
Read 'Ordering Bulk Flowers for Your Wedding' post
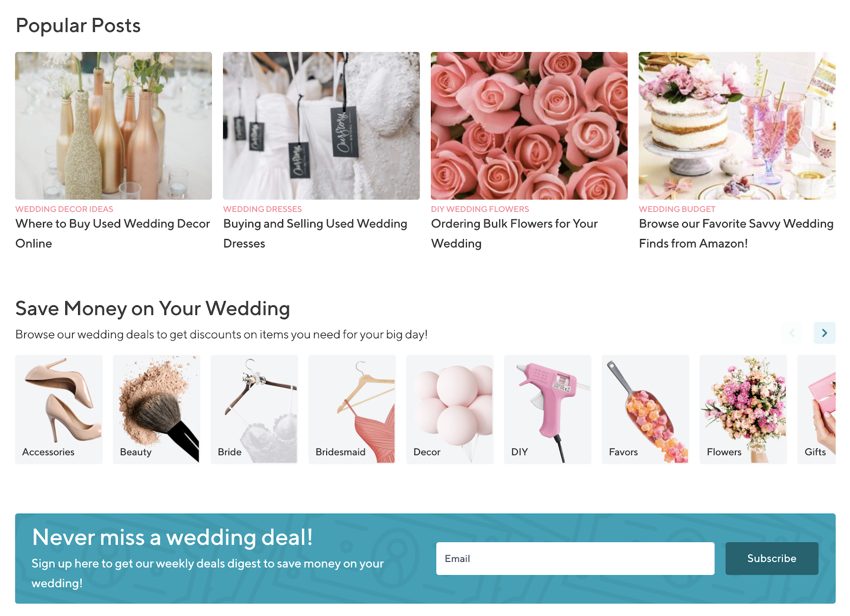(514, 234)
